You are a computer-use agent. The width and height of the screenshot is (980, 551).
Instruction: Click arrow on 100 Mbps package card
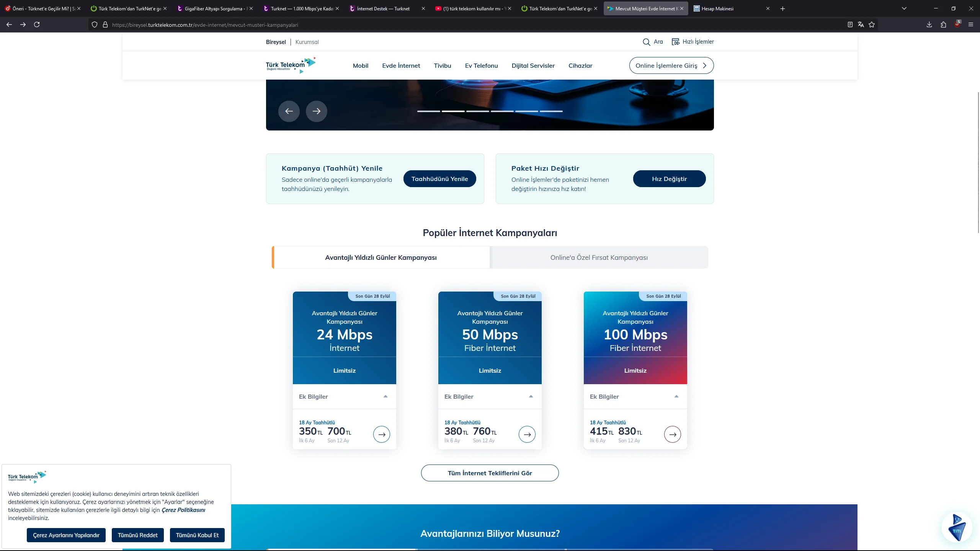[x=672, y=434]
